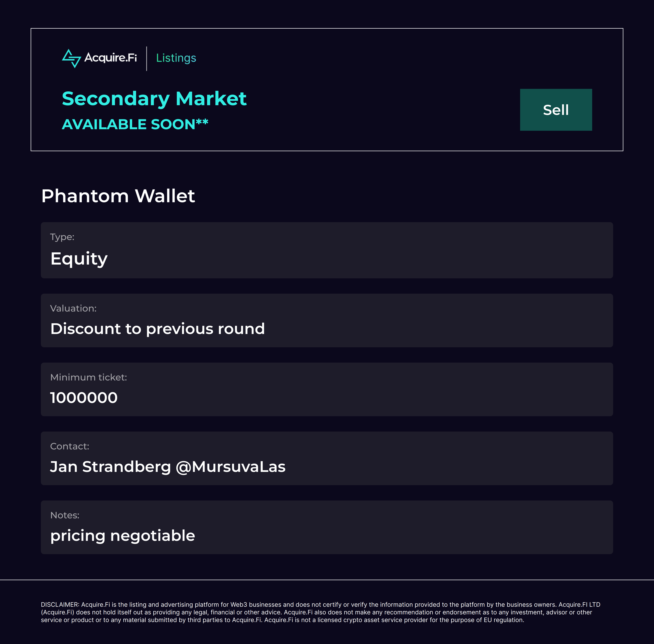
Task: Select the Phantom Wallet listing title
Action: click(118, 196)
